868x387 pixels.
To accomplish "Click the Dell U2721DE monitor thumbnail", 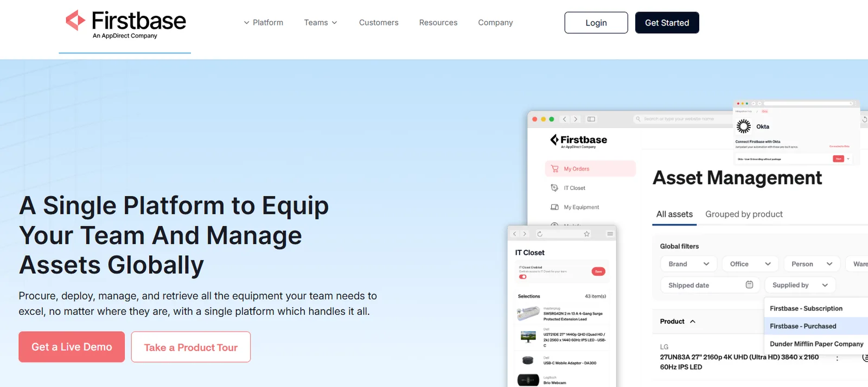I will tap(528, 337).
